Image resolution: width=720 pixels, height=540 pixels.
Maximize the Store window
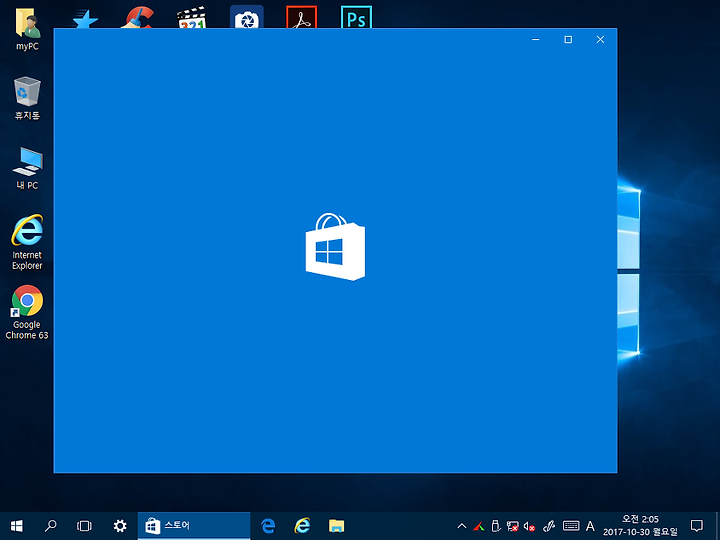[x=568, y=39]
